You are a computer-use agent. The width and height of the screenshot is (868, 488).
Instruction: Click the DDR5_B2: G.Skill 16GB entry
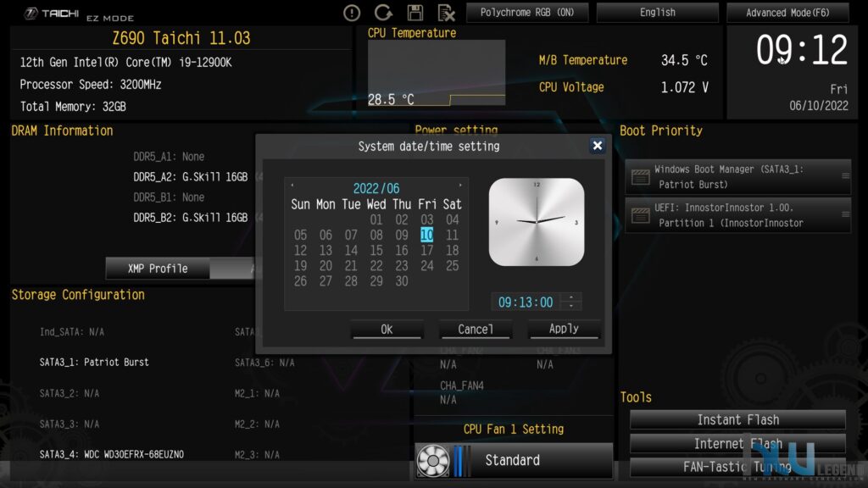click(191, 218)
